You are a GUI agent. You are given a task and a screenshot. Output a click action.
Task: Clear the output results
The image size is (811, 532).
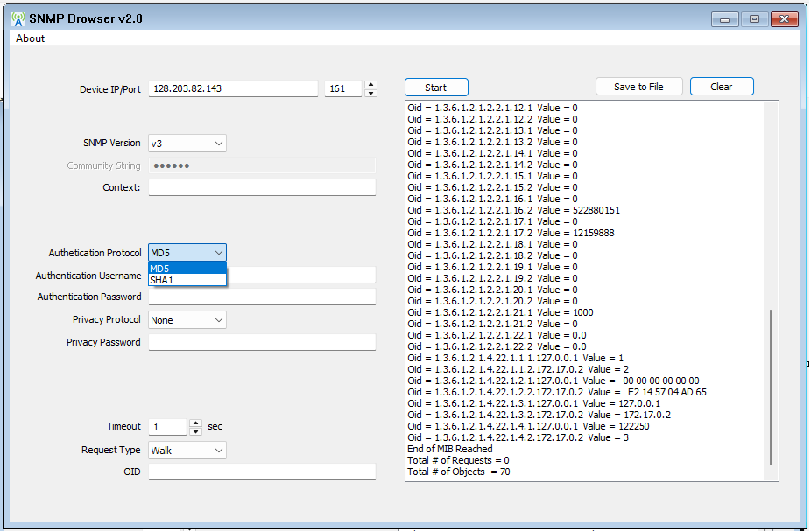click(x=721, y=86)
